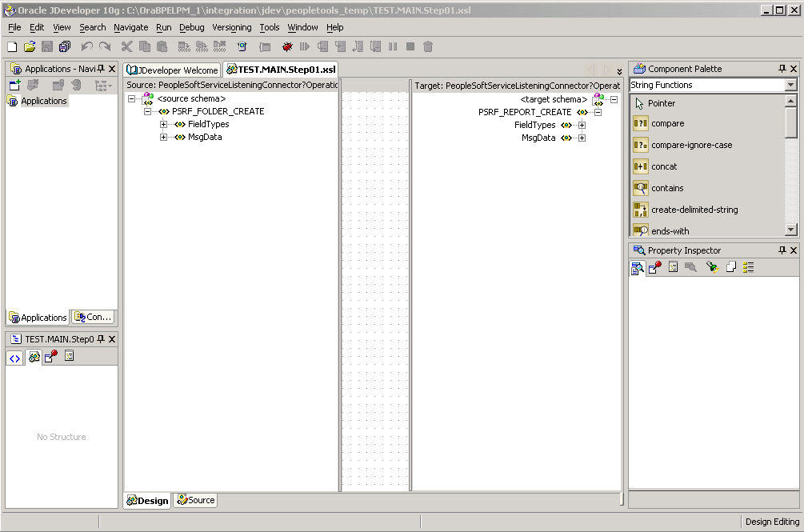Click the Paste toolbar icon
The height and width of the screenshot is (532, 804).
coord(162,46)
